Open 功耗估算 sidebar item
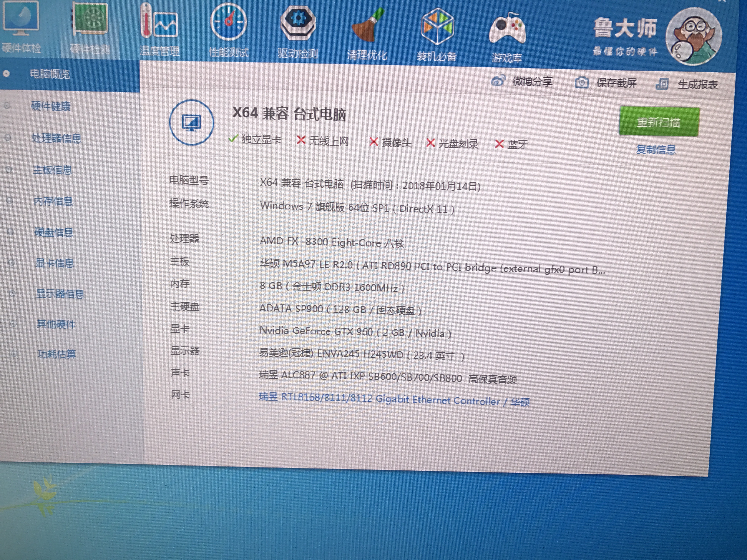The image size is (747, 560). click(57, 354)
